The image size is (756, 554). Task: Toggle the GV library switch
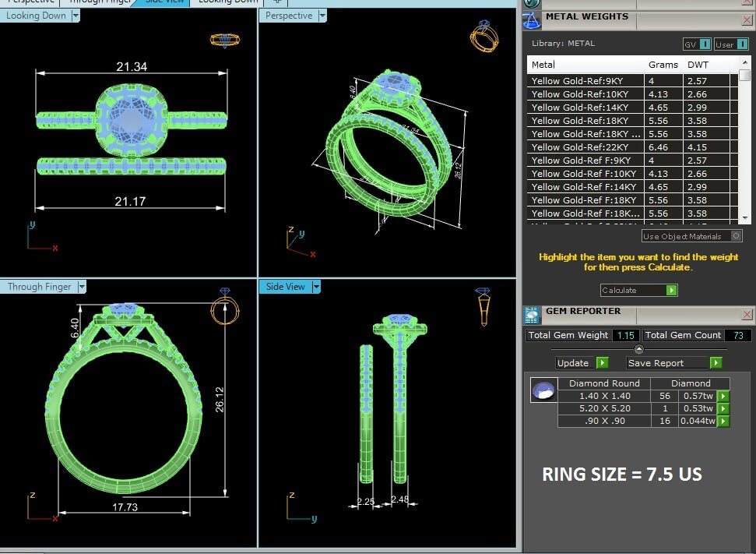click(x=705, y=44)
